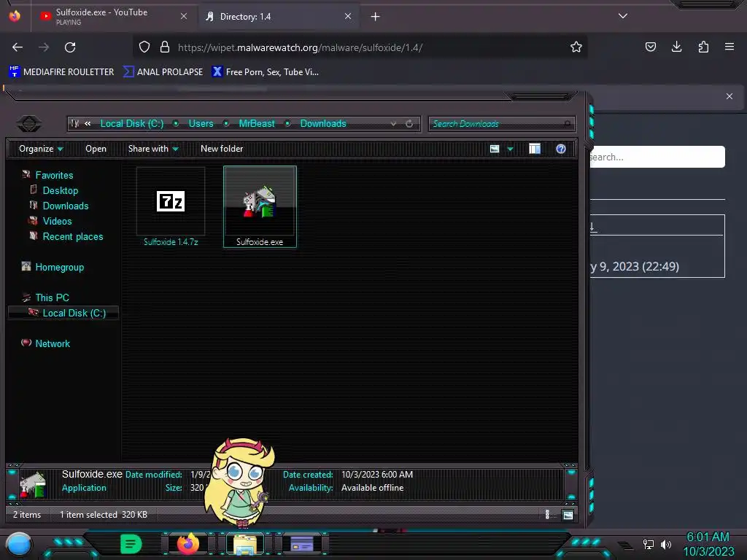The width and height of the screenshot is (747, 560).
Task: Go to MrBeast breadcrumb
Action: coord(257,124)
